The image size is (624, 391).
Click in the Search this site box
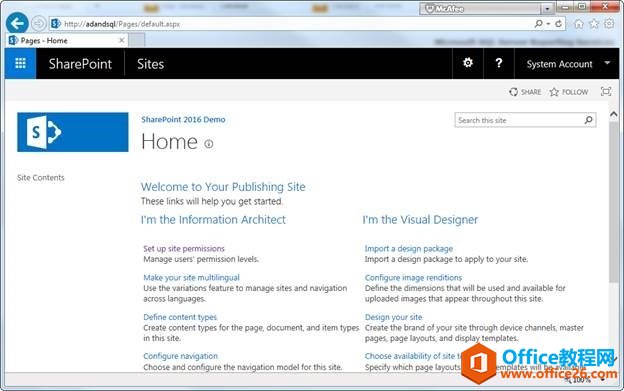point(519,120)
